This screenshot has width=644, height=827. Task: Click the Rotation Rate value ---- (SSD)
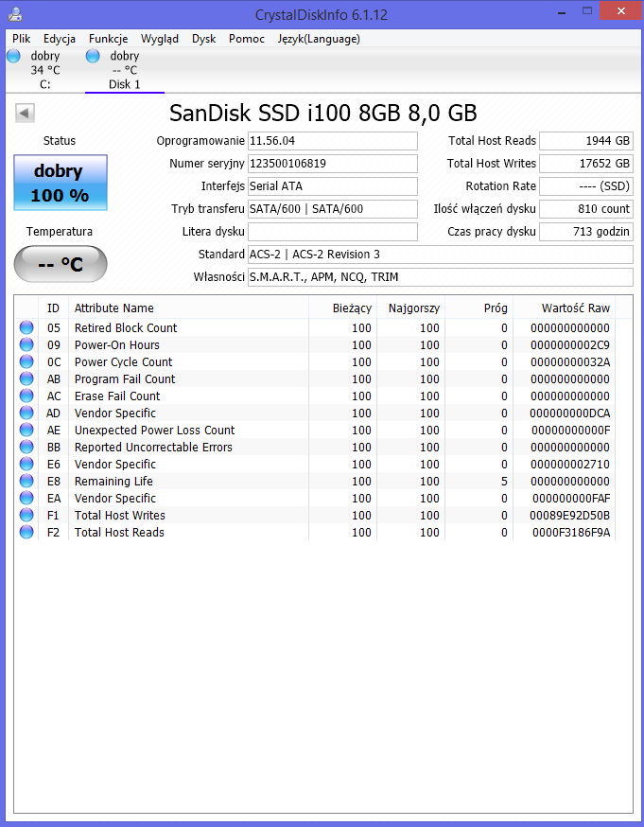586,186
